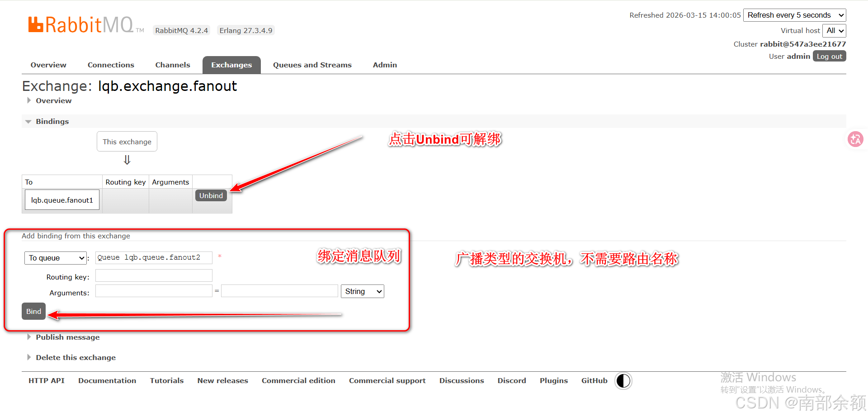Viewport: 868px width, 417px height.
Task: Click the Bind button
Action: pos(33,311)
